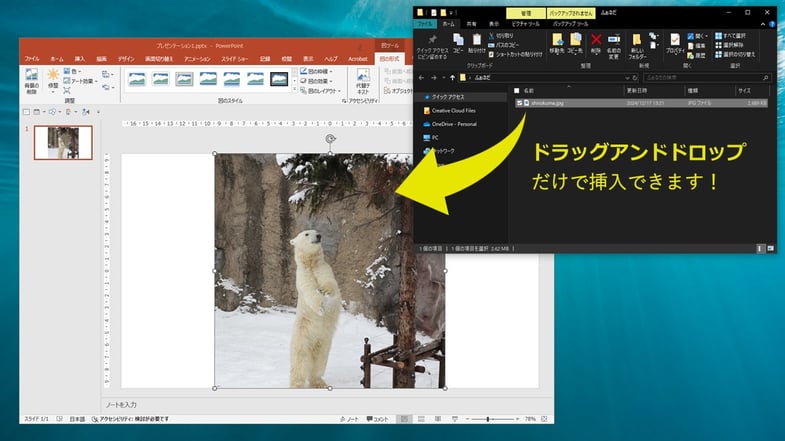785x441 pixels.
Task: Switch Explorer to details view
Action: coord(760,248)
